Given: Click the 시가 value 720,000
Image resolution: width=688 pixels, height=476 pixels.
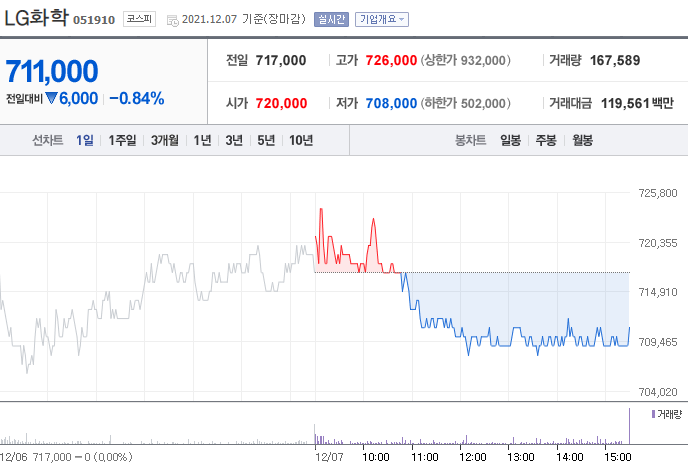Looking at the screenshot, I should coord(281,104).
